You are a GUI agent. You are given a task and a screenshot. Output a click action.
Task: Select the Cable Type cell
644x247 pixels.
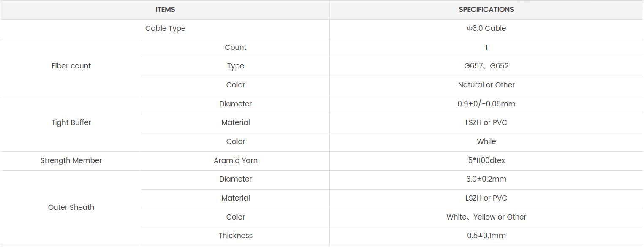point(165,29)
